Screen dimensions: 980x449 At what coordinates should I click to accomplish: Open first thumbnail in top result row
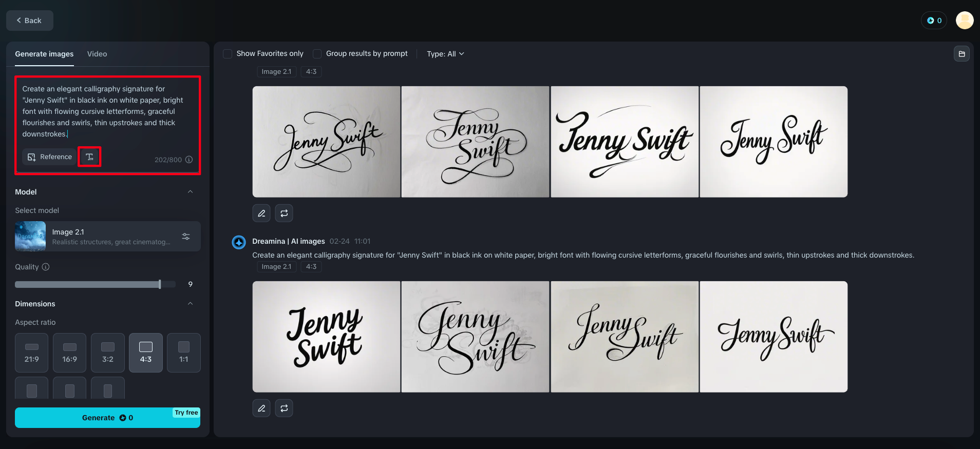(x=326, y=142)
